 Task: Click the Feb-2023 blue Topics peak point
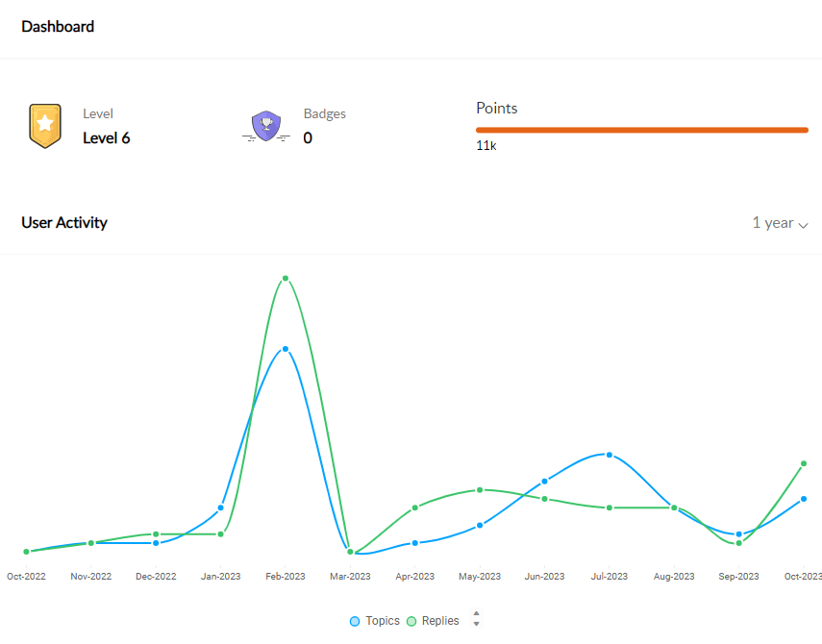point(286,349)
